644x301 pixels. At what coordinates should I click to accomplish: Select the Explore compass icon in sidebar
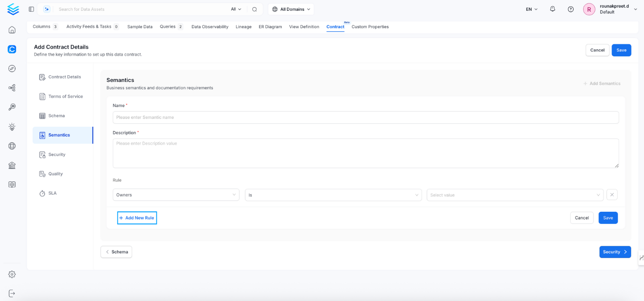12,68
